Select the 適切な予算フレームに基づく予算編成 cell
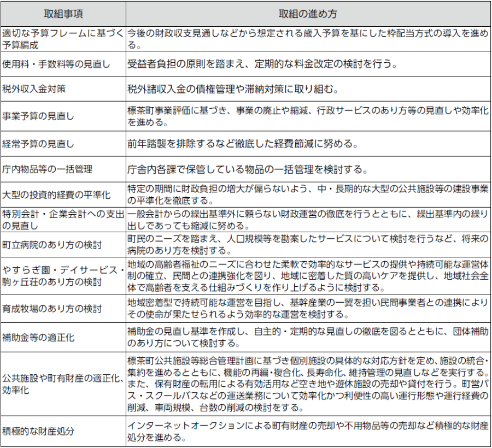The height and width of the screenshot is (448, 492). [63, 39]
